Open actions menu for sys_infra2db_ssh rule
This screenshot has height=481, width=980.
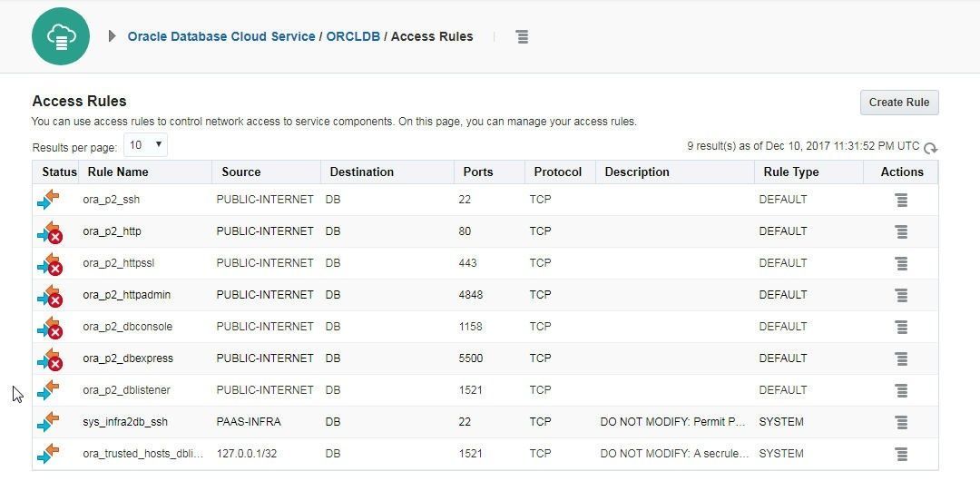901,422
